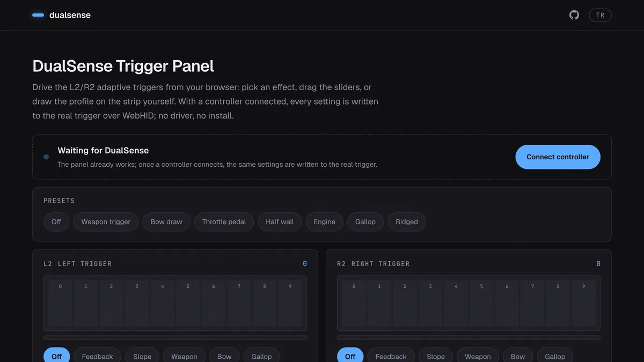Apply the Weapon trigger preset
644x362 pixels.
106,221
